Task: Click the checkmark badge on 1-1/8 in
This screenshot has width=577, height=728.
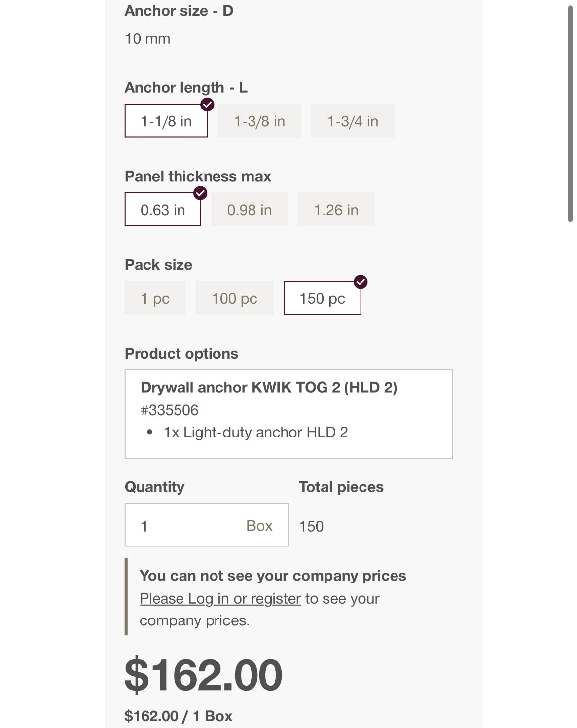Action: (x=207, y=105)
